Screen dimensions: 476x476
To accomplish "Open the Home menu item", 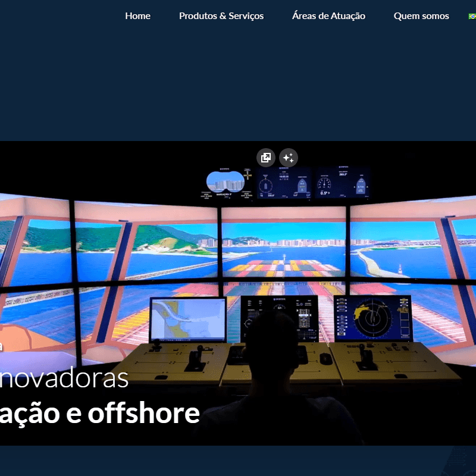I will point(137,16).
